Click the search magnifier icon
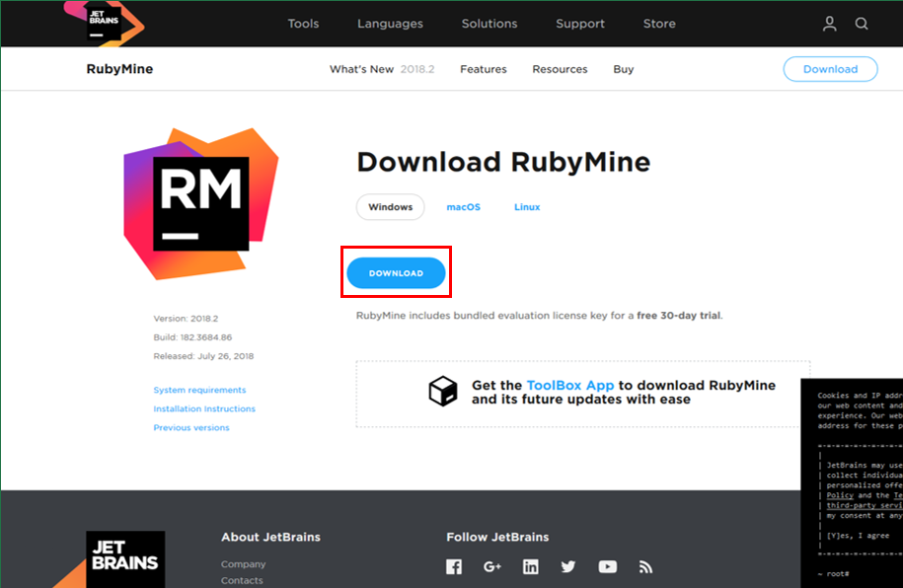Image resolution: width=903 pixels, height=588 pixels. click(x=861, y=24)
